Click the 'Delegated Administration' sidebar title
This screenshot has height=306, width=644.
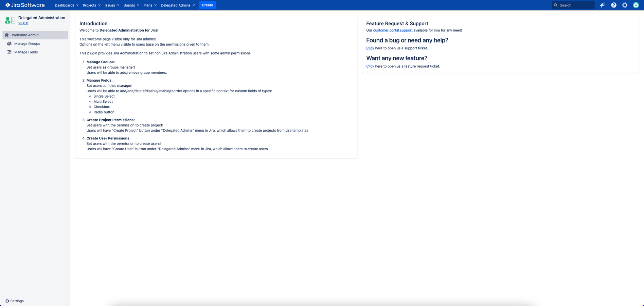(42, 18)
